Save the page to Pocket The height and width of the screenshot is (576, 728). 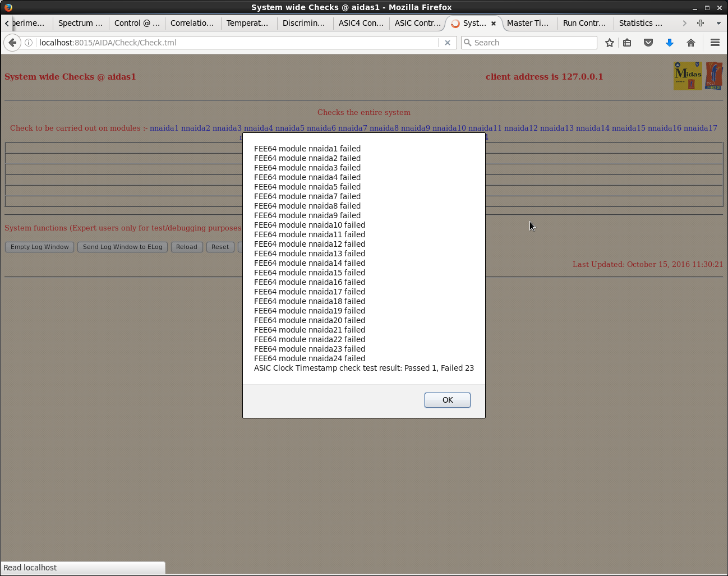[x=648, y=43]
